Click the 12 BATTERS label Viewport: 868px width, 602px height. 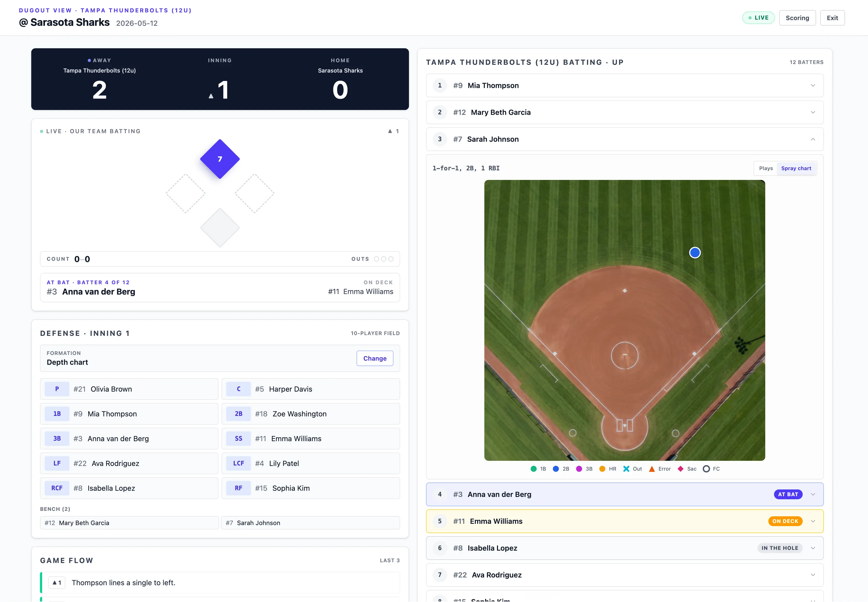pos(807,62)
